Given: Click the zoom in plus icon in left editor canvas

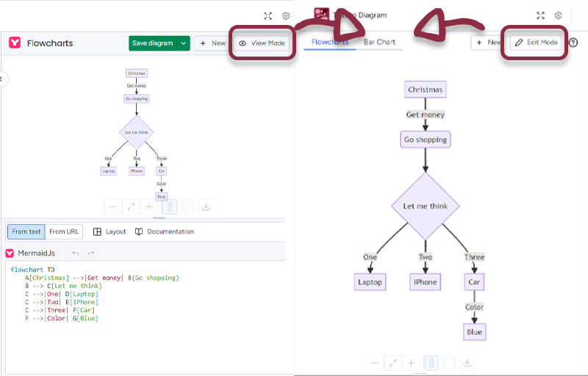Looking at the screenshot, I should click(150, 207).
